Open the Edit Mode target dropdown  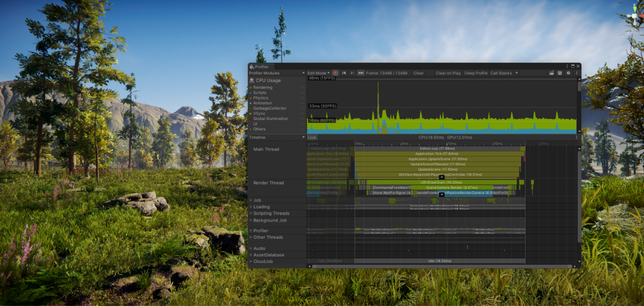(x=318, y=73)
